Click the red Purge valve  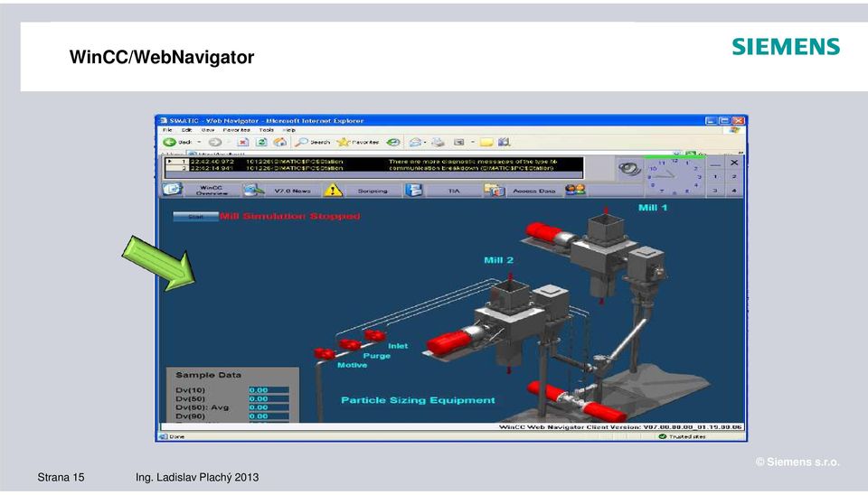click(350, 344)
